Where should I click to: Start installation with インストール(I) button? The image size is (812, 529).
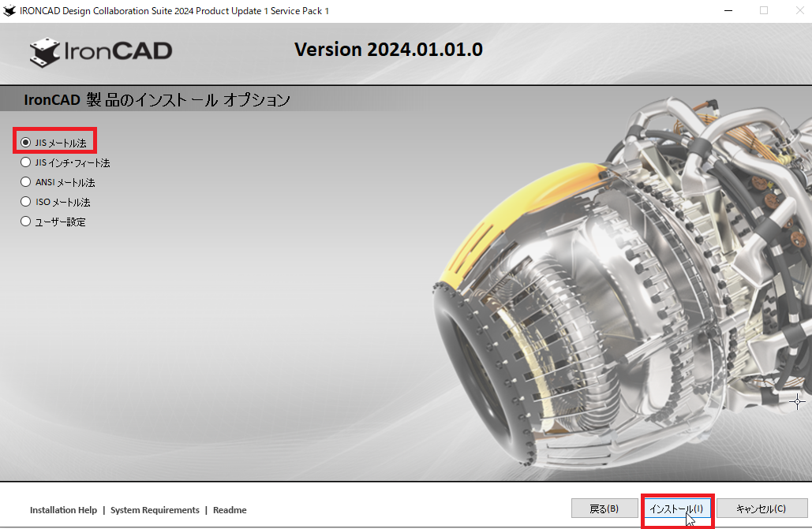677,509
